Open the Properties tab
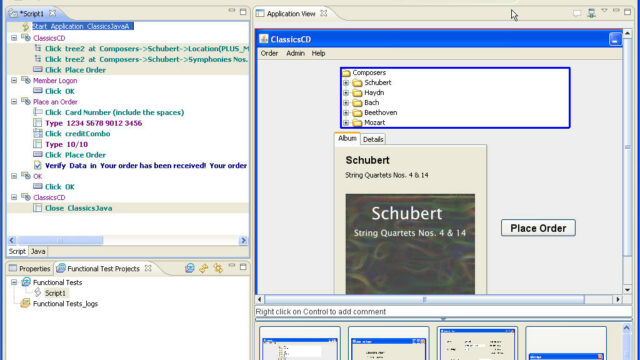Image resolution: width=640 pixels, height=360 pixels. click(x=29, y=269)
